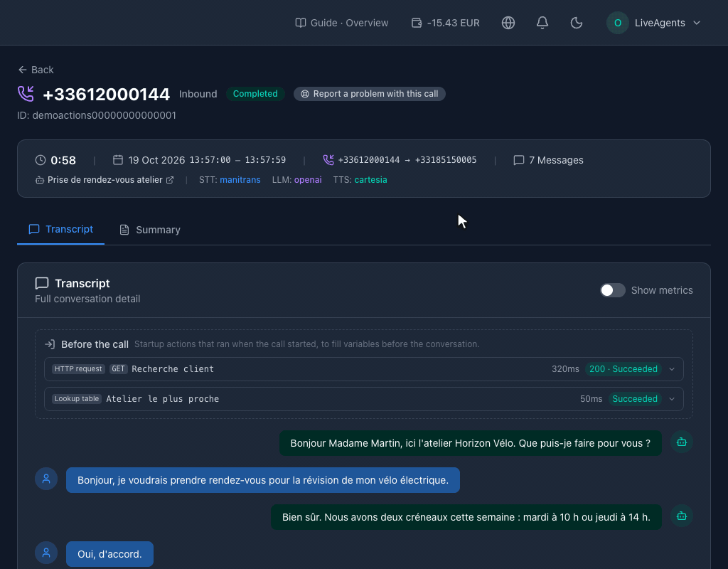Click the +33612000144 heading number
728x569 pixels.
[107, 95]
